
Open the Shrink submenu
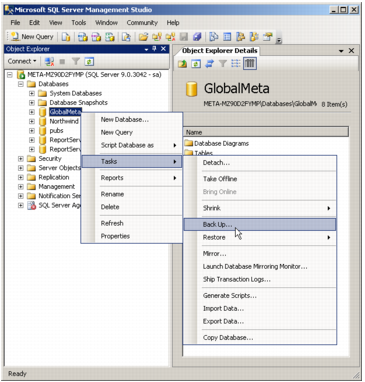click(260, 208)
